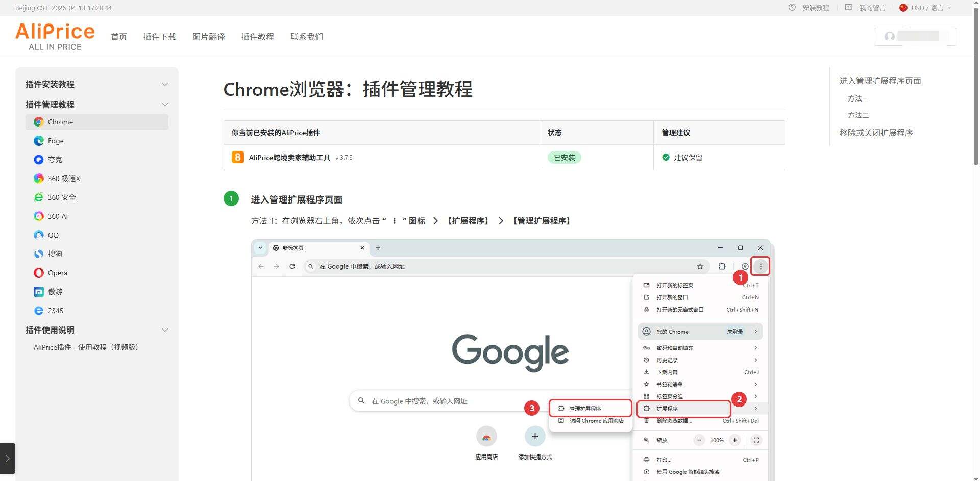Viewport: 980px width, 481px height.
Task: Click the AliPrice logo
Action: (55, 36)
